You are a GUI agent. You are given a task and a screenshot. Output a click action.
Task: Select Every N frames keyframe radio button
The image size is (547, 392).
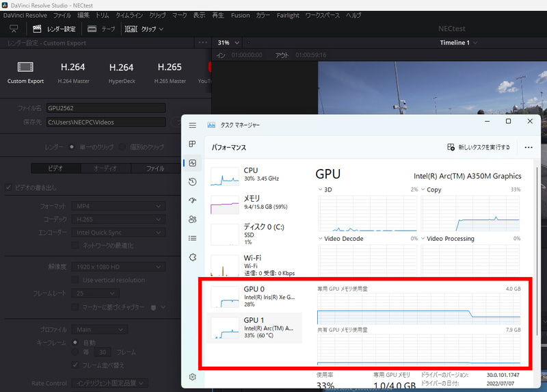[x=75, y=352]
